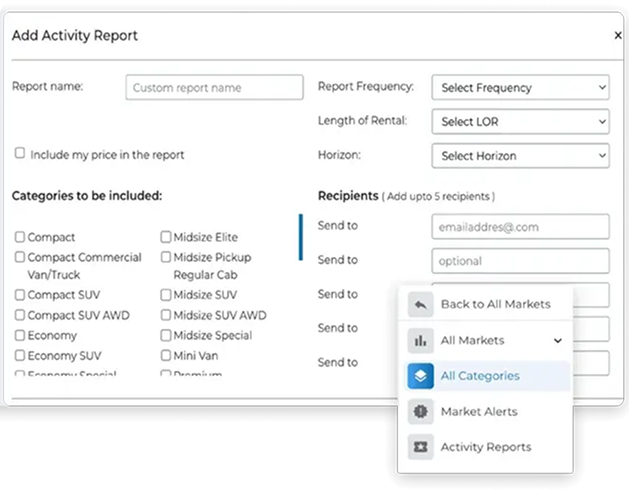Click the Report name label
The image size is (629, 493).
point(47,86)
